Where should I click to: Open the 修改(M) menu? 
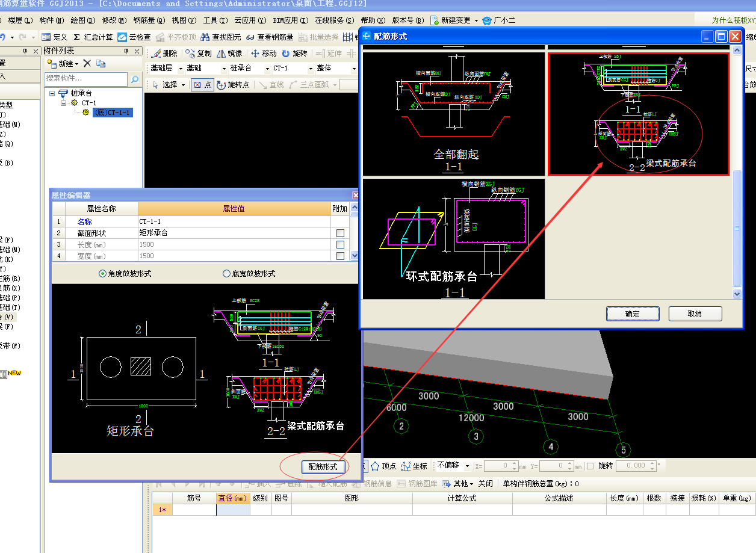click(x=115, y=20)
